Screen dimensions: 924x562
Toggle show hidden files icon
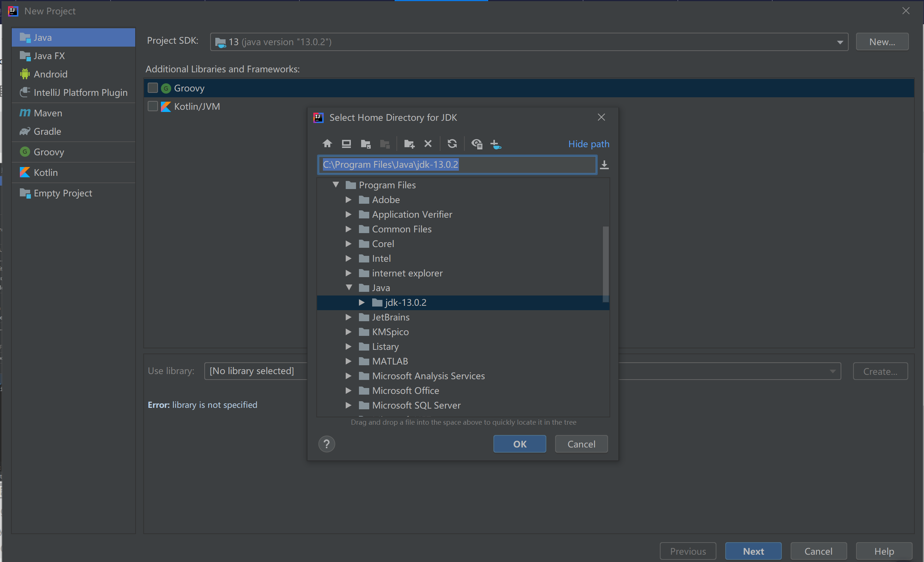click(477, 144)
